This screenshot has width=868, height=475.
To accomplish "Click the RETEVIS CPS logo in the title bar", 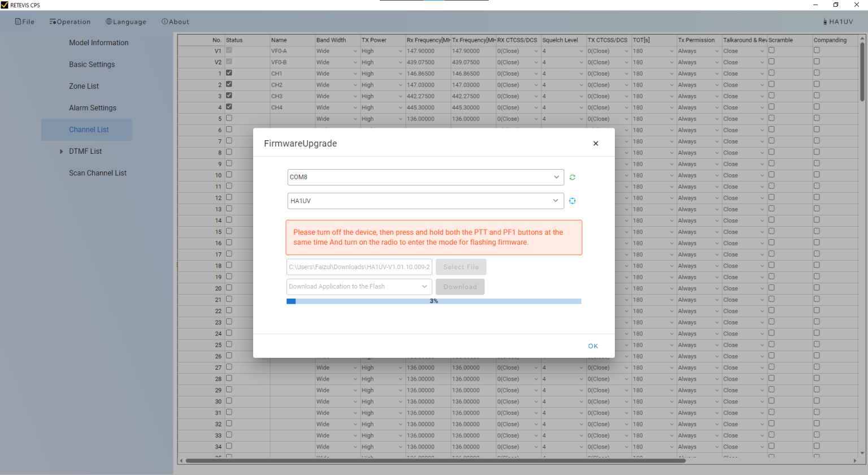I will 5,5.
